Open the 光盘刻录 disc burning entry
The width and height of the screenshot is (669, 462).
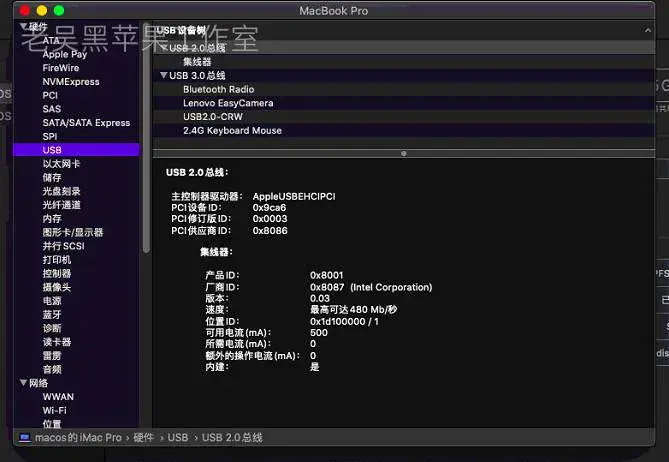(x=61, y=191)
